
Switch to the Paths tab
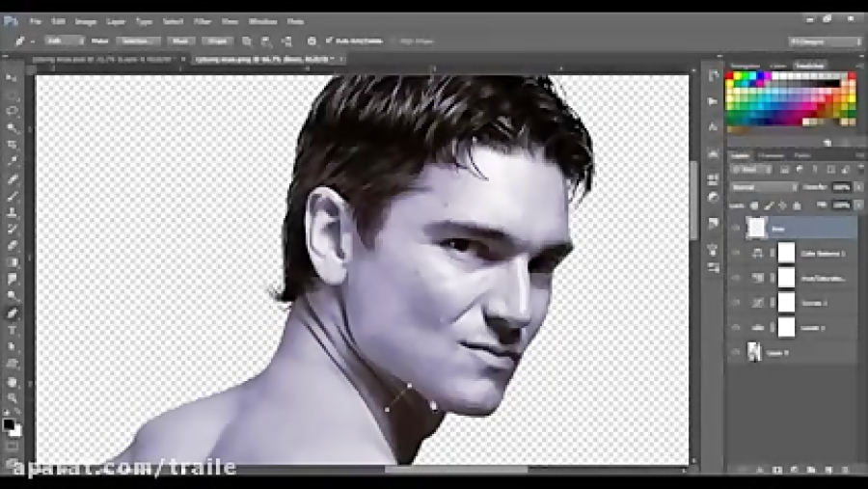click(801, 155)
